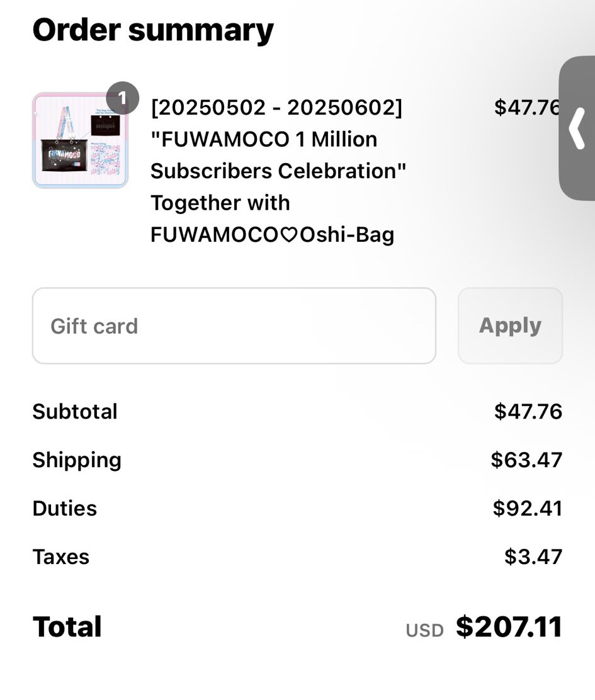Image resolution: width=595 pixels, height=700 pixels.
Task: Tap the Duties amount $92.41
Action: pos(528,509)
